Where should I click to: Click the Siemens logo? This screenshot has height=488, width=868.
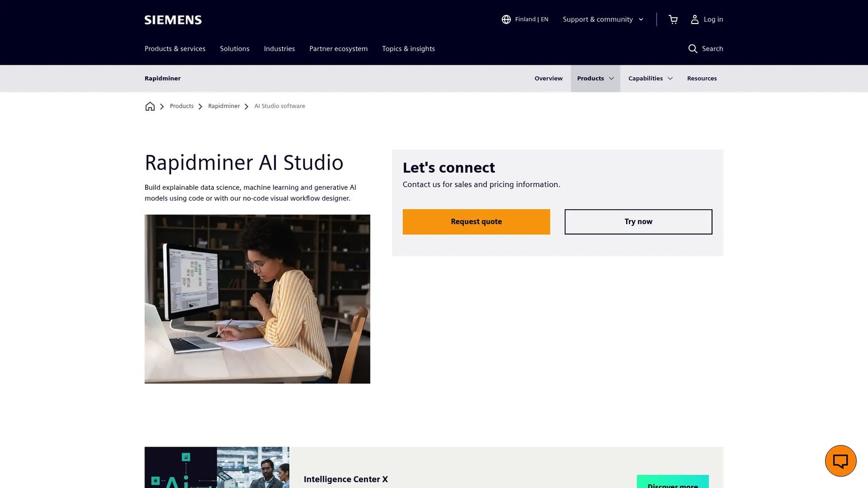click(173, 19)
